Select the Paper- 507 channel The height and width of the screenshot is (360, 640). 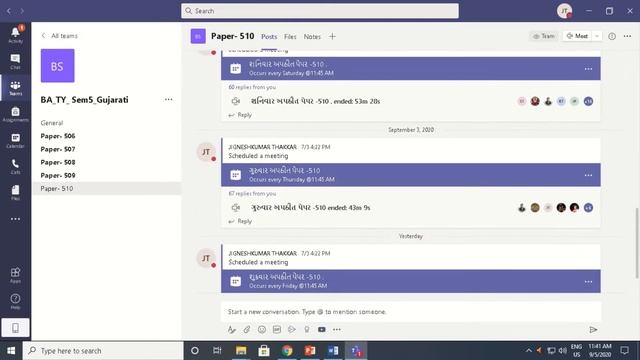58,149
